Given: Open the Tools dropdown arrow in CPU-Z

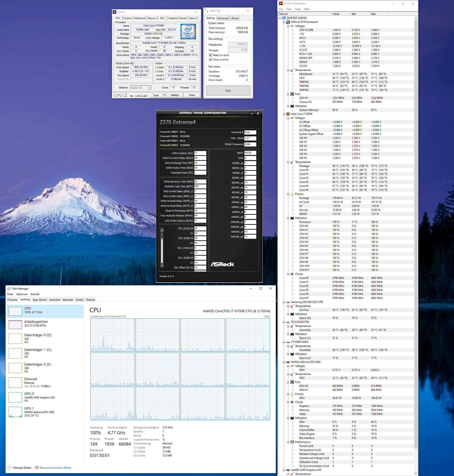Looking at the screenshot, I should 164,95.
